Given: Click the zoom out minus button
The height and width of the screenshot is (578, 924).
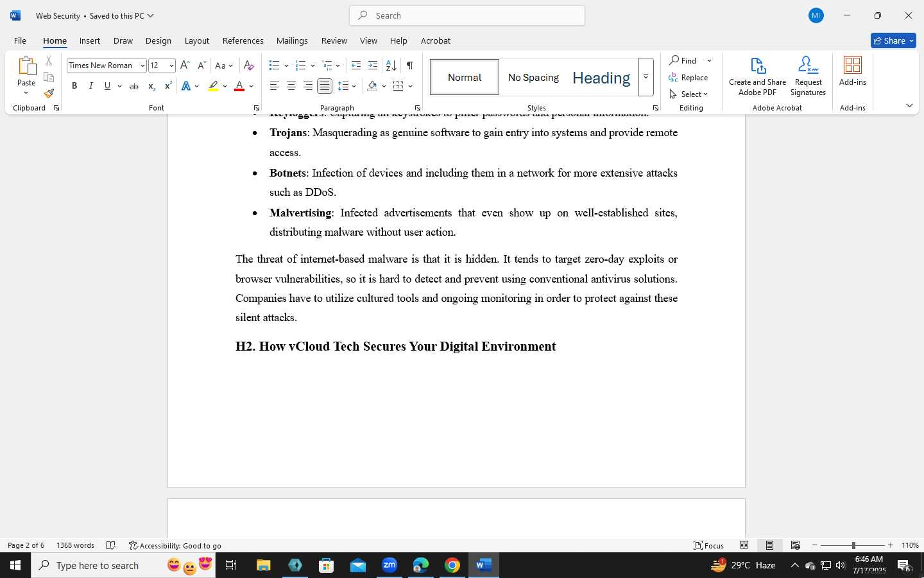Looking at the screenshot, I should [x=815, y=545].
